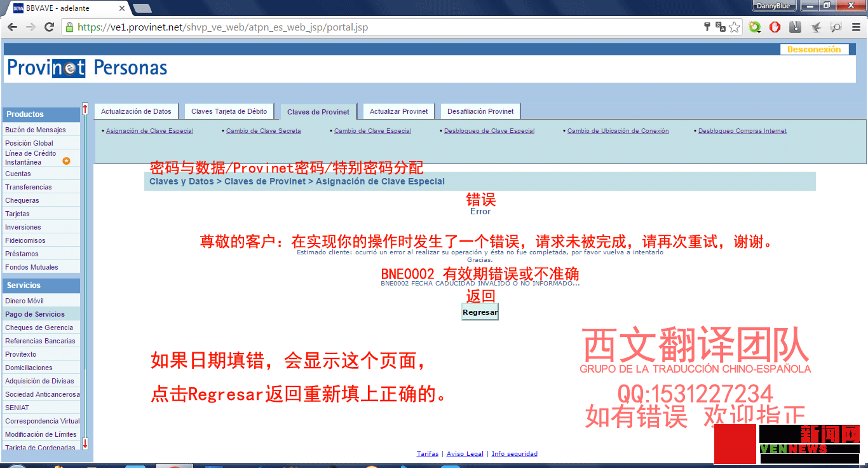Open the Desafiliación Provinet tab

click(x=480, y=111)
